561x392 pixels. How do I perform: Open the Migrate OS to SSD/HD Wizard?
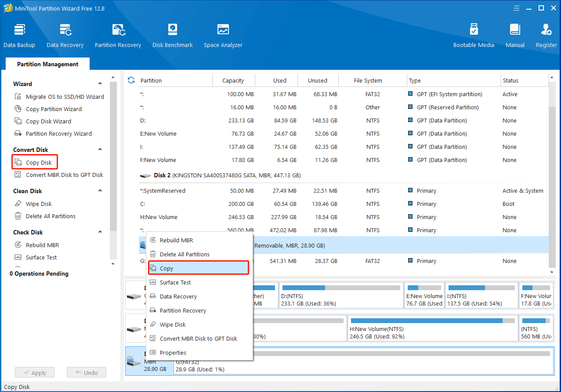(65, 97)
